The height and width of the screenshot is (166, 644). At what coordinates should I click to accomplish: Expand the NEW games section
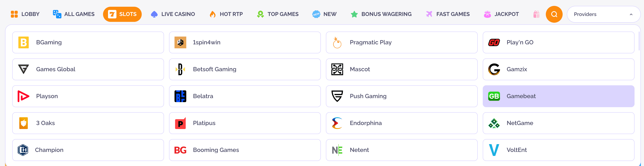click(x=324, y=14)
